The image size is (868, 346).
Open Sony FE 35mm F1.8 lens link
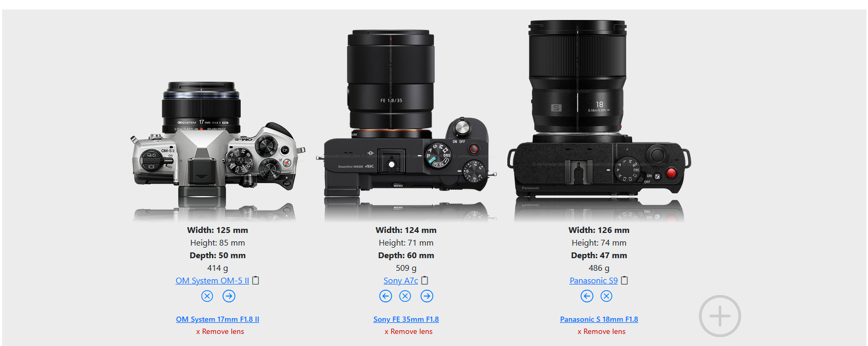tap(406, 319)
